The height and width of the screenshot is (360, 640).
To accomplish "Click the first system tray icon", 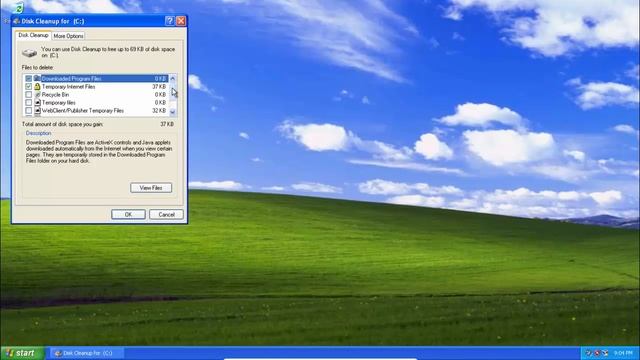I will click(588, 353).
